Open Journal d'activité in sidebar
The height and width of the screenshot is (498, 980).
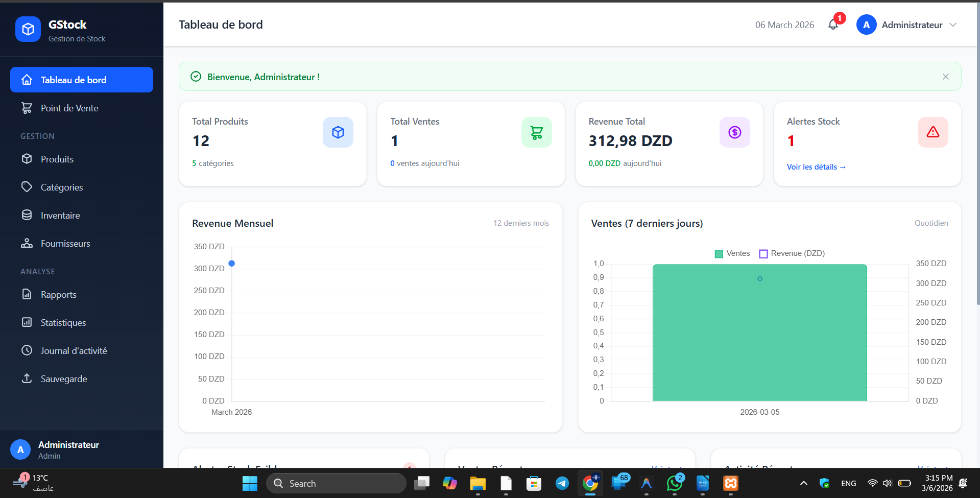[74, 351]
